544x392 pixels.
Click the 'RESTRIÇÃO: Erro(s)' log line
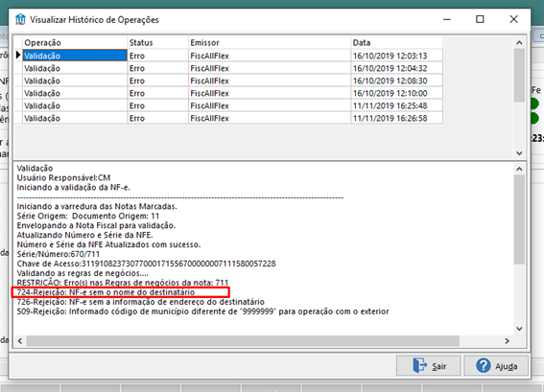tap(123, 283)
